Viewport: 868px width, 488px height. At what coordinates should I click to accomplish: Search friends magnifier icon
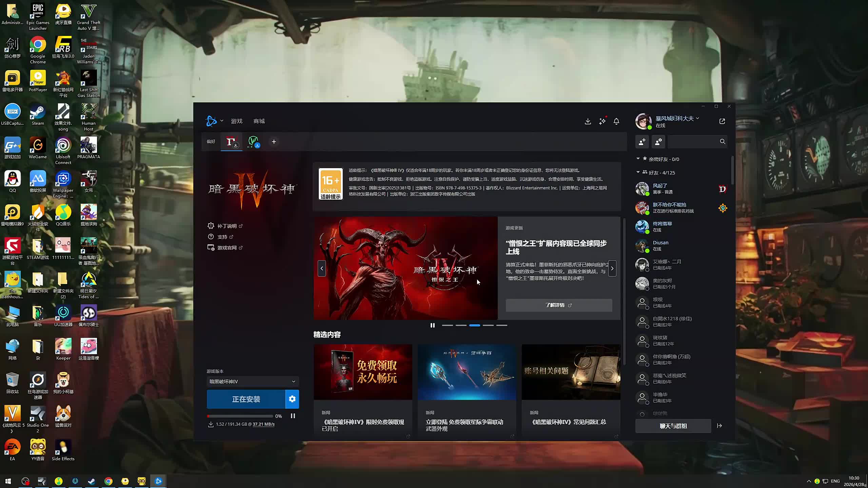722,142
